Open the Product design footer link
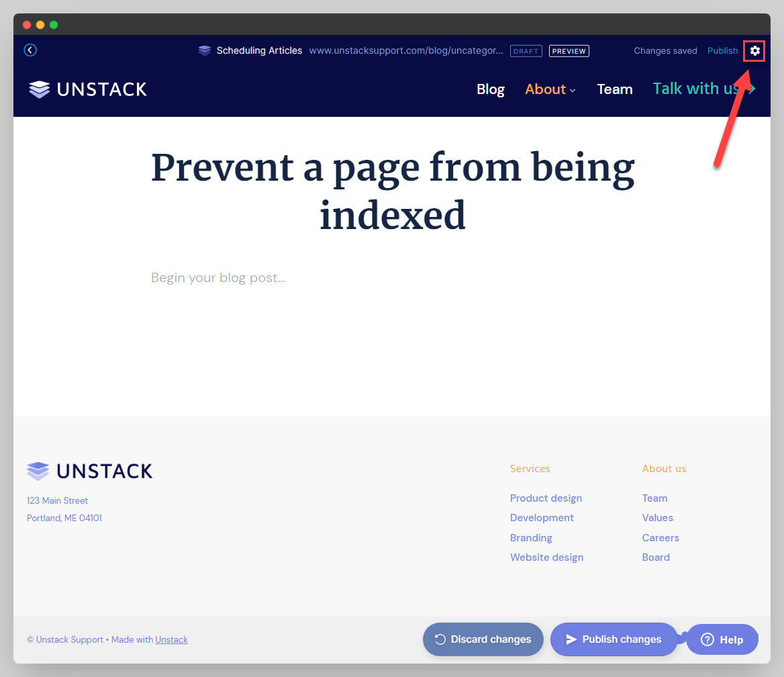This screenshot has width=784, height=677. pos(546,498)
